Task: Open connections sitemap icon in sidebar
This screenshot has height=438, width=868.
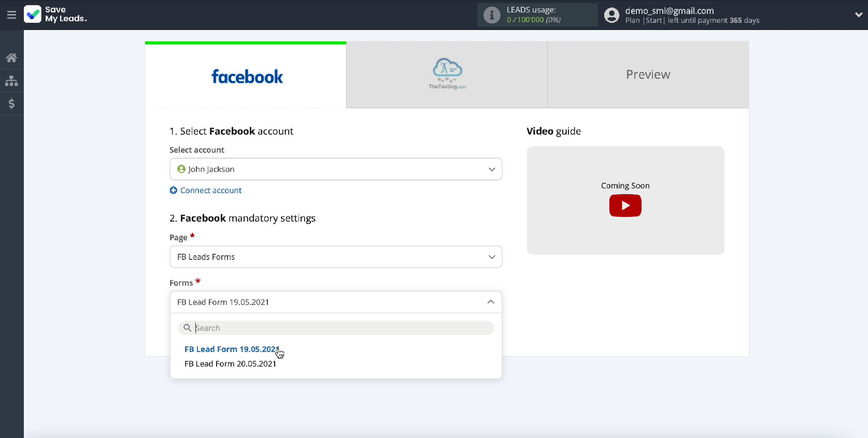Action: (x=11, y=81)
